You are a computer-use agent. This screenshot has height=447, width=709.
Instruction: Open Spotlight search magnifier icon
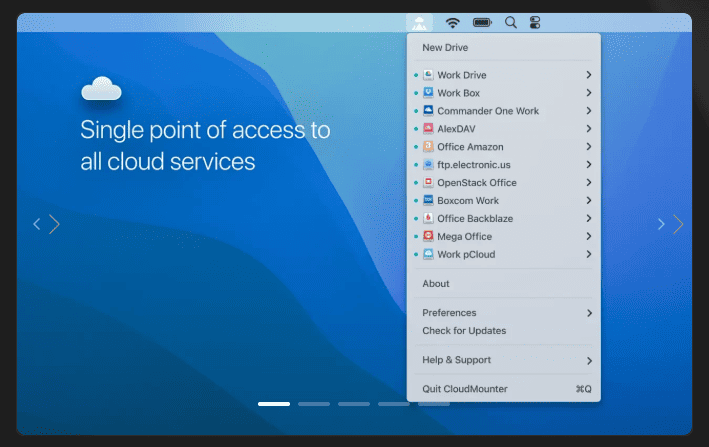point(510,23)
